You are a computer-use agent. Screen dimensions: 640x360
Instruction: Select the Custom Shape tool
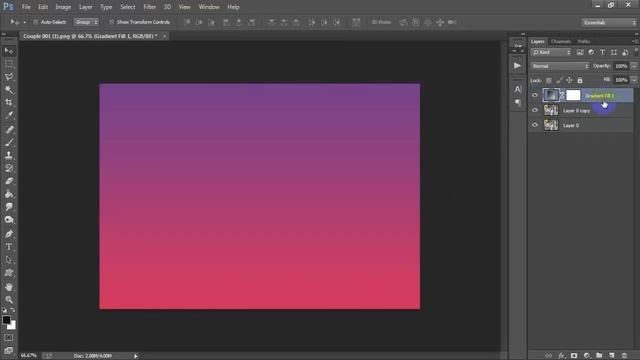[x=9, y=272]
